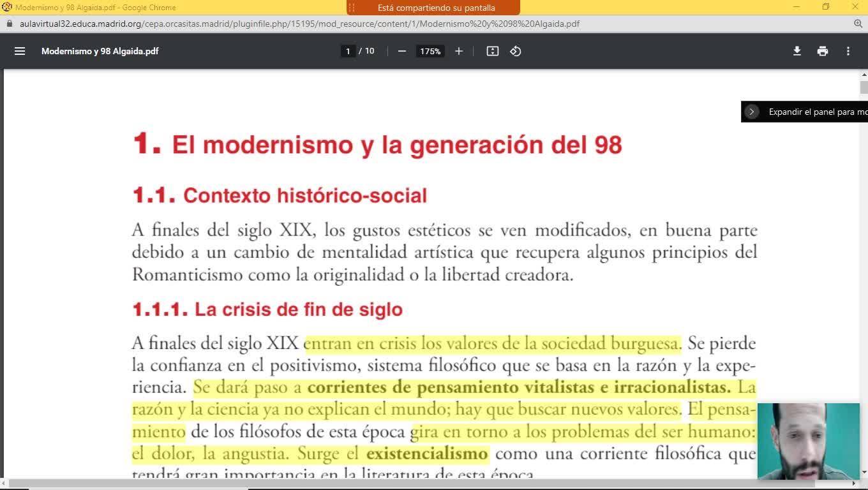Screen dimensions: 868x490
Task: Click the screen sharing notification bar
Action: pos(433,8)
